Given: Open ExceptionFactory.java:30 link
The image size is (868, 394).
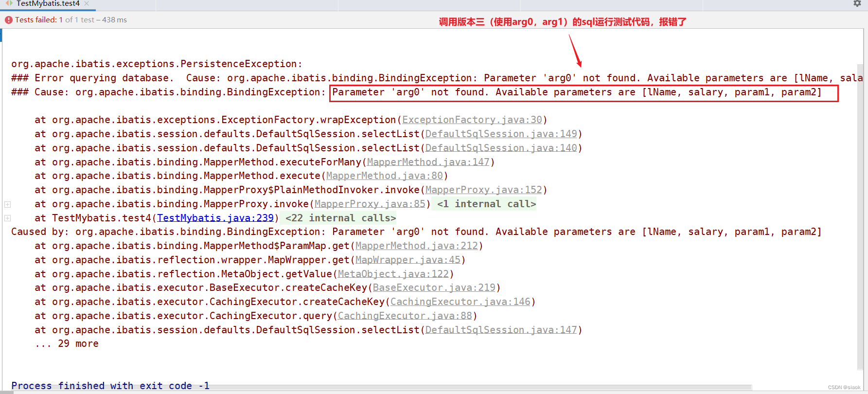Looking at the screenshot, I should coord(472,120).
